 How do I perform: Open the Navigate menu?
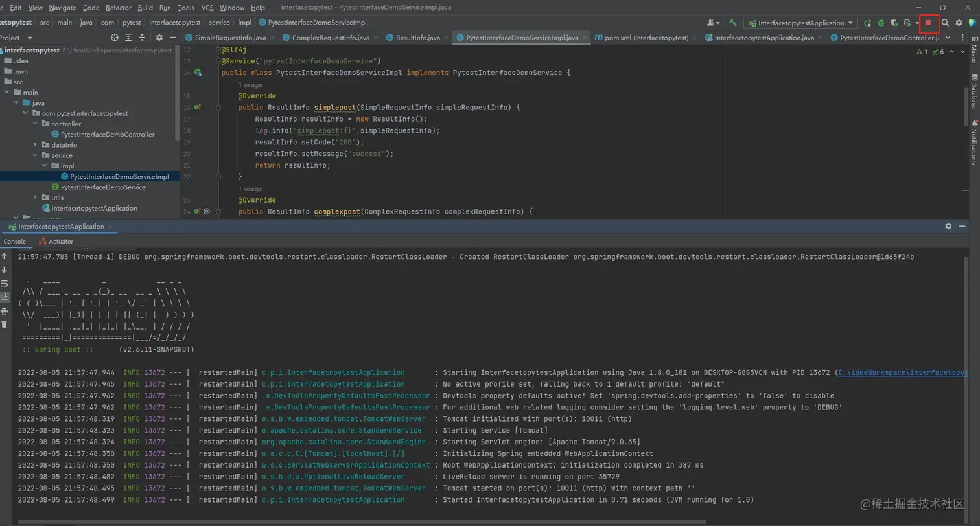coord(62,8)
